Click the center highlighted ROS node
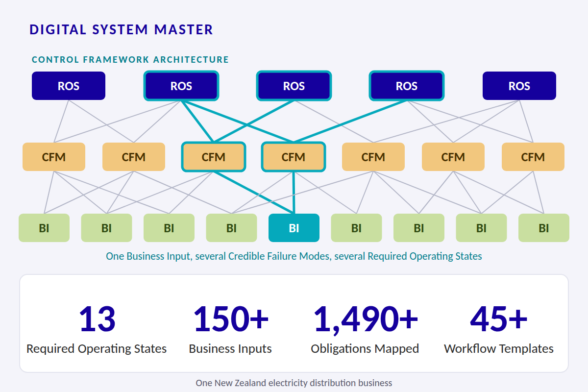Screen dimensions: 588x392 [294, 86]
